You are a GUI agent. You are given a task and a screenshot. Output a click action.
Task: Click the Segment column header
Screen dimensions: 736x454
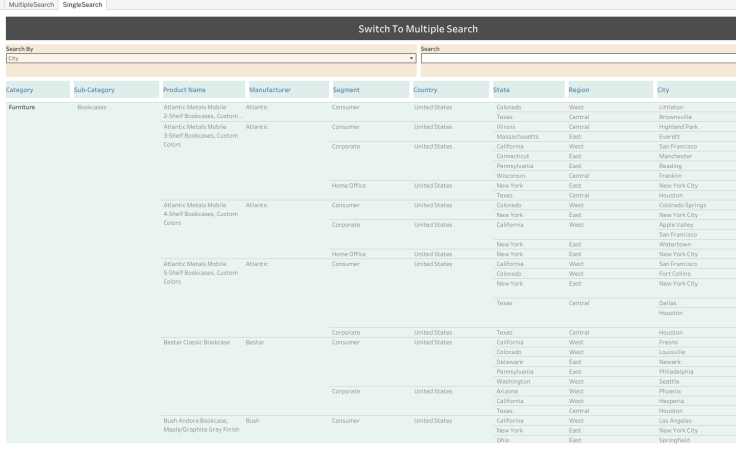coord(346,90)
